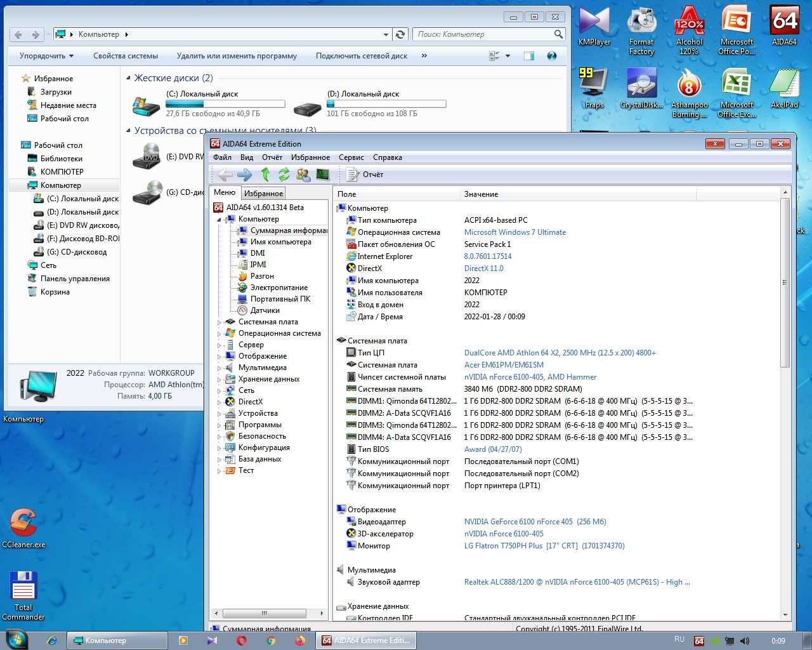Select Портативный ПК item in tree
Screen dimensions: 812x650
(x=274, y=299)
